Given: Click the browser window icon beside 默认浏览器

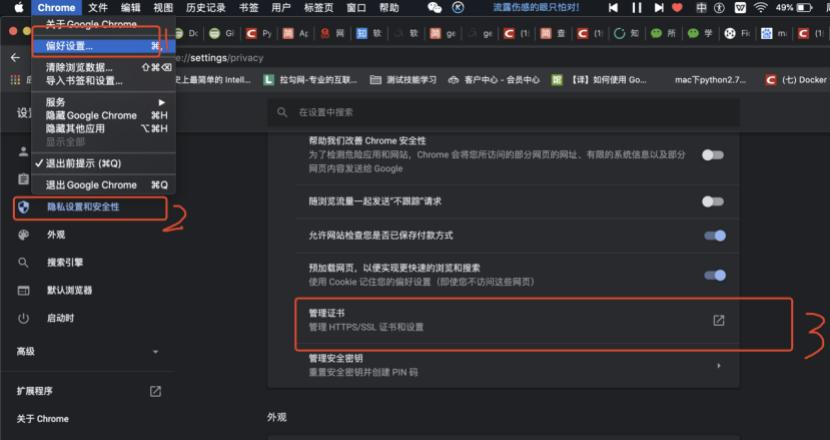Looking at the screenshot, I should pos(23,290).
